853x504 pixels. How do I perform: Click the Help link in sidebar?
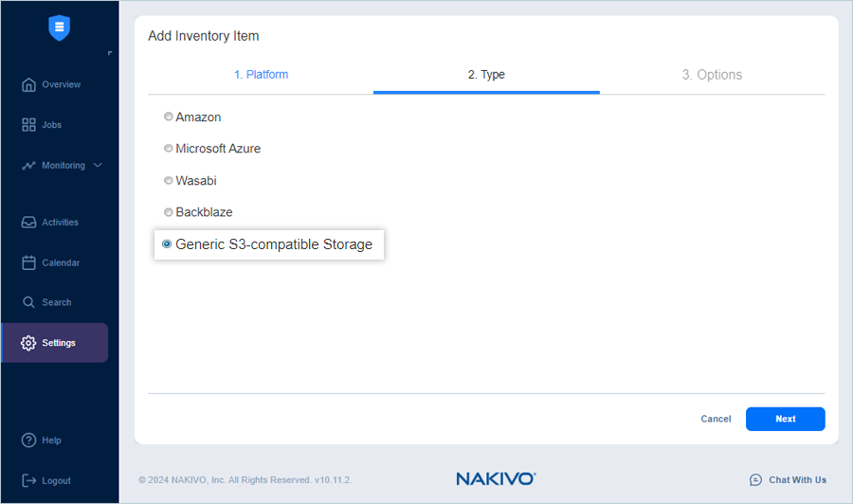51,441
